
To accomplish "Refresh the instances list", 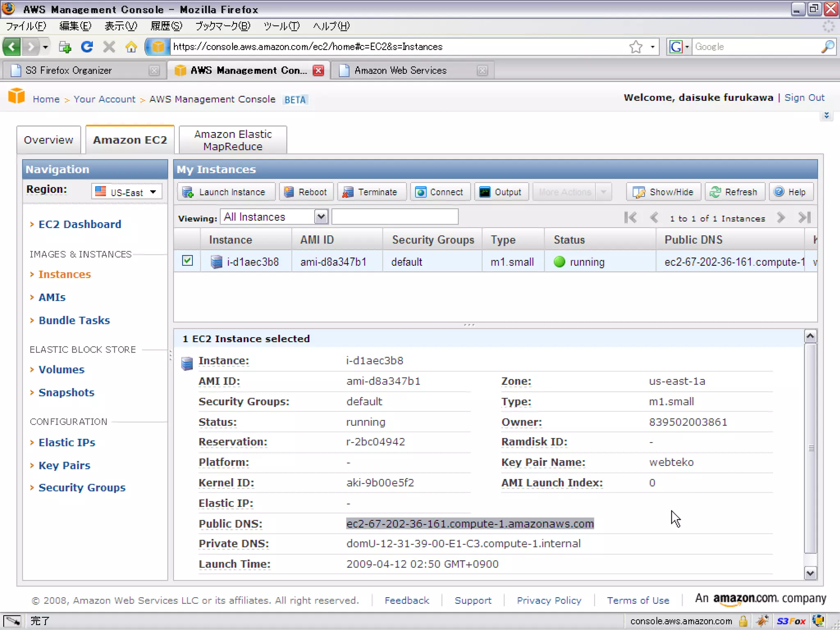I will tap(734, 192).
